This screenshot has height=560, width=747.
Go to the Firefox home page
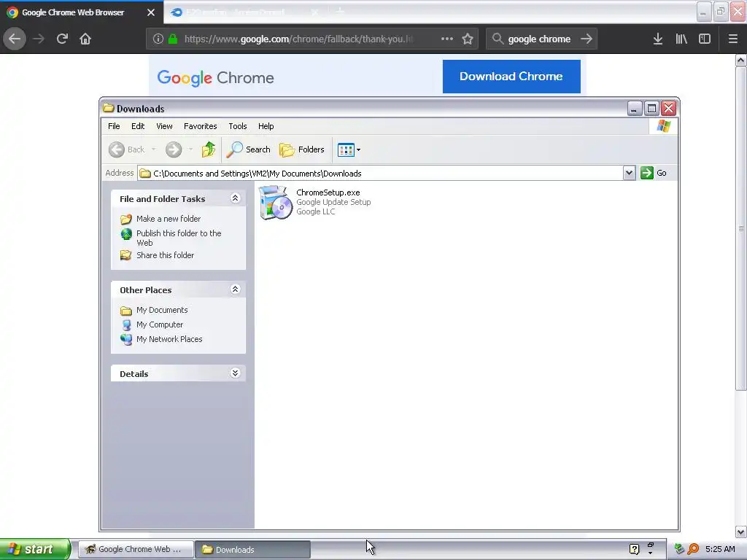tap(85, 39)
